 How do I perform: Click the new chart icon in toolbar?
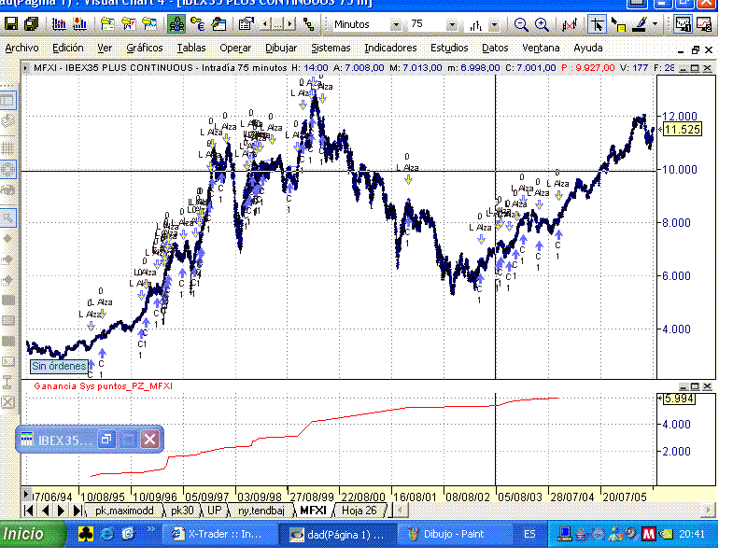coord(59,24)
